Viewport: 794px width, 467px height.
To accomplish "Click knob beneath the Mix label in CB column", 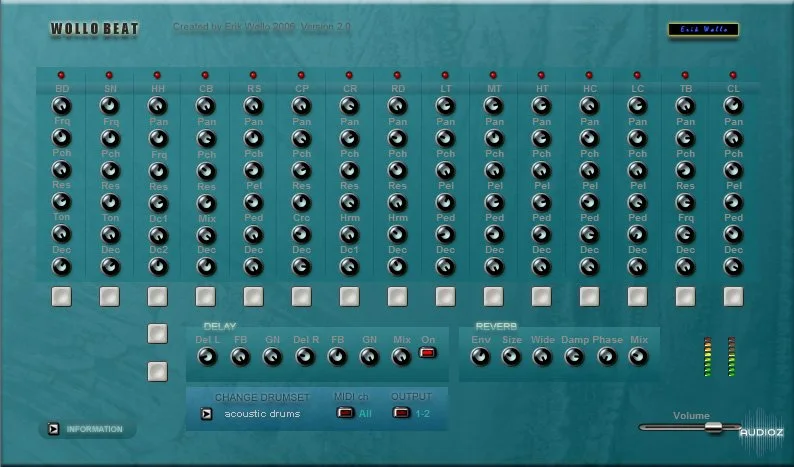I will pos(206,236).
